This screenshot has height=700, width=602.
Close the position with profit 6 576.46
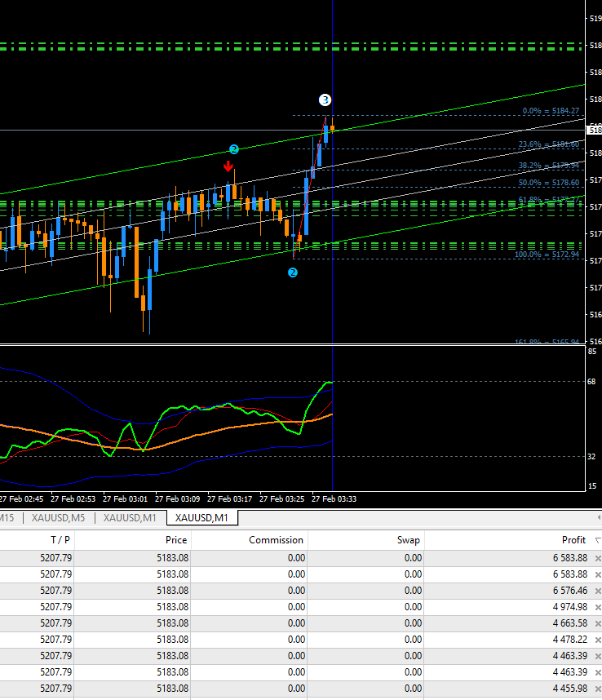pos(597,591)
